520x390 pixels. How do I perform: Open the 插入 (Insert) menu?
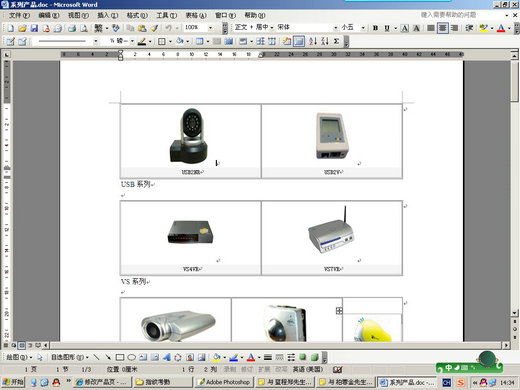point(108,15)
